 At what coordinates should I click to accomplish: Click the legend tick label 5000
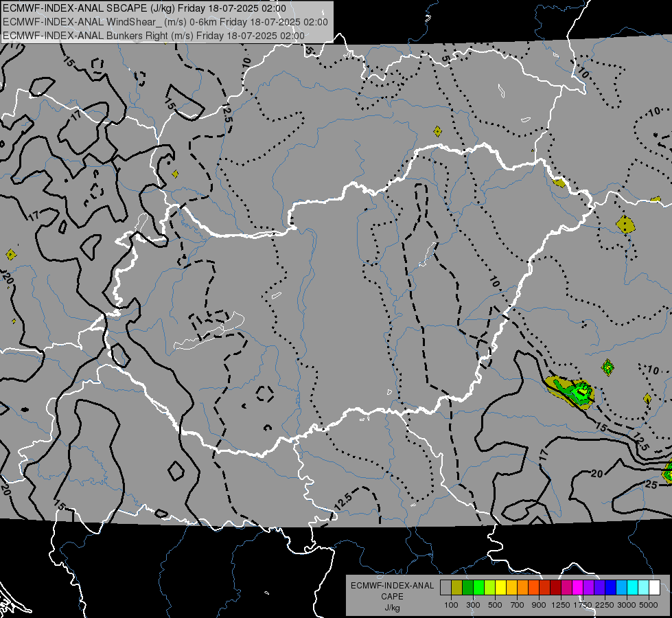(x=649, y=605)
